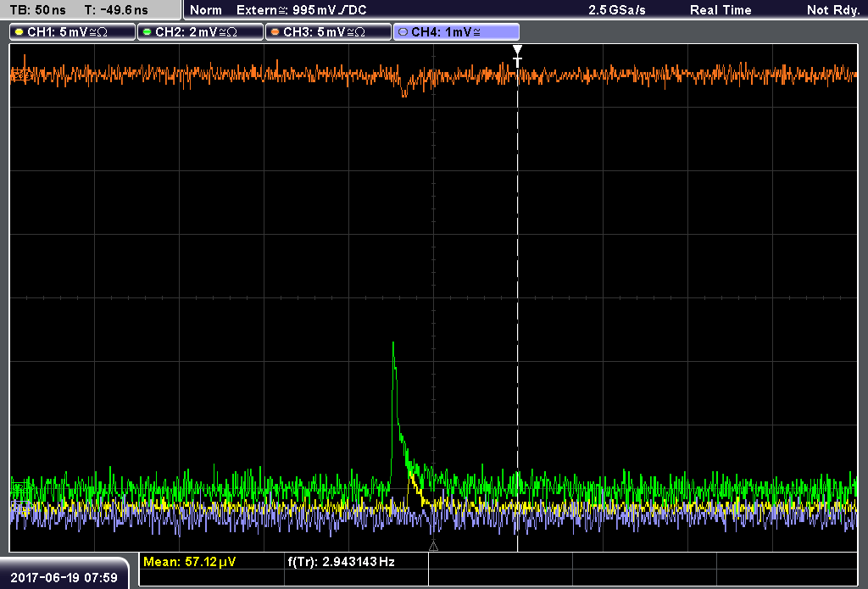Image resolution: width=868 pixels, height=589 pixels.
Task: Click the yellow CH1 indicator dot
Action: (19, 32)
